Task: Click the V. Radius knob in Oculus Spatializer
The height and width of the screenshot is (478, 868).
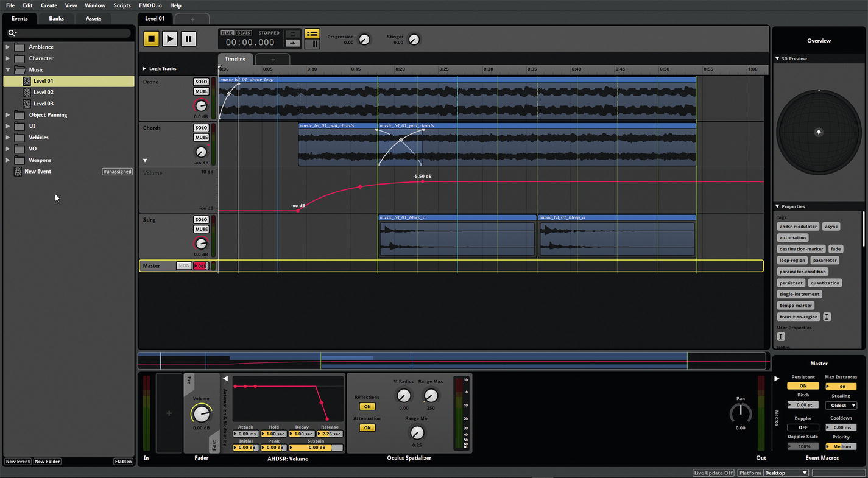Action: pos(404,396)
